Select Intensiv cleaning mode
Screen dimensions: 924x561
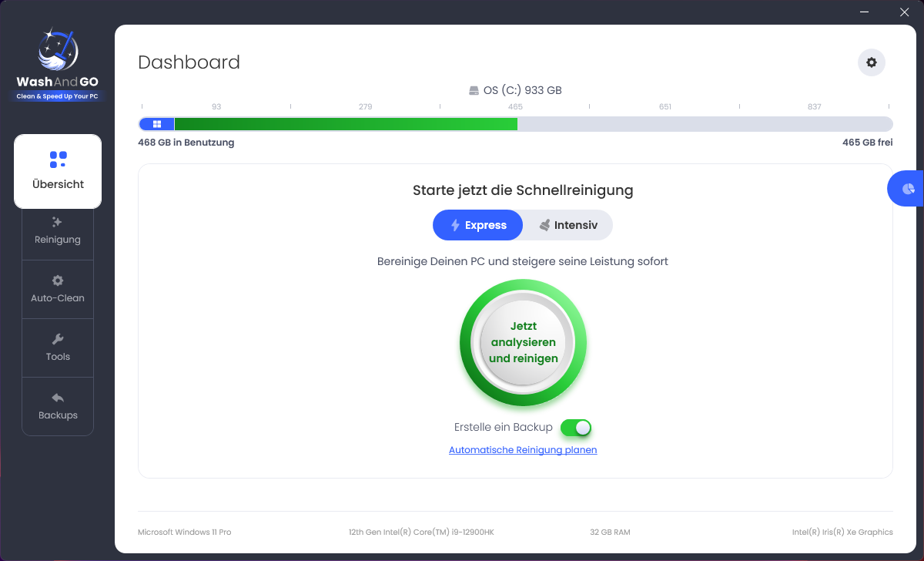pos(568,225)
